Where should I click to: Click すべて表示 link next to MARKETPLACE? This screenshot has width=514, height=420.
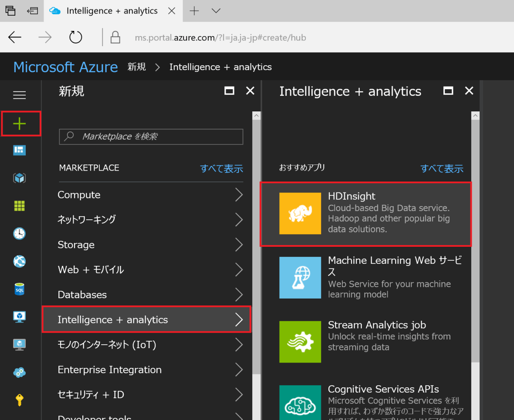coord(221,168)
